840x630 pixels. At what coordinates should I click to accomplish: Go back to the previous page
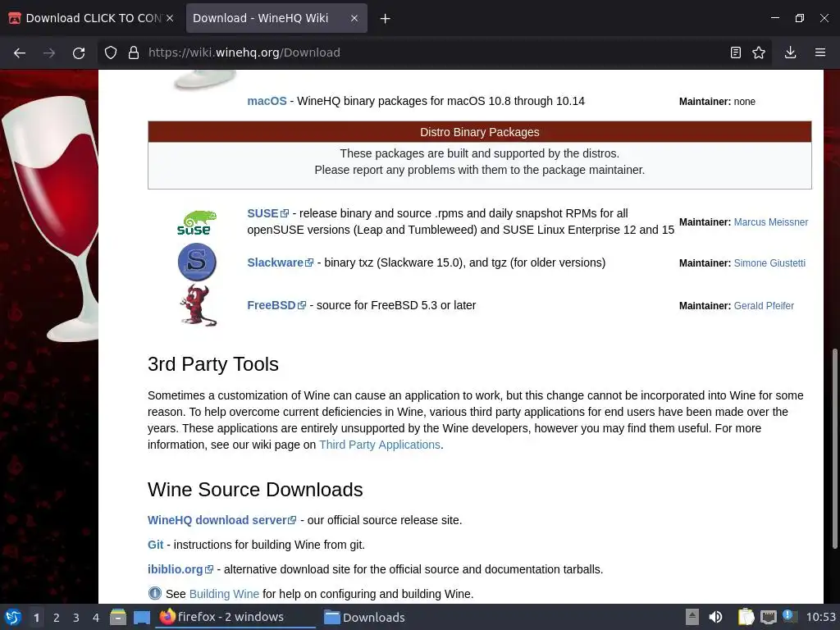20,52
